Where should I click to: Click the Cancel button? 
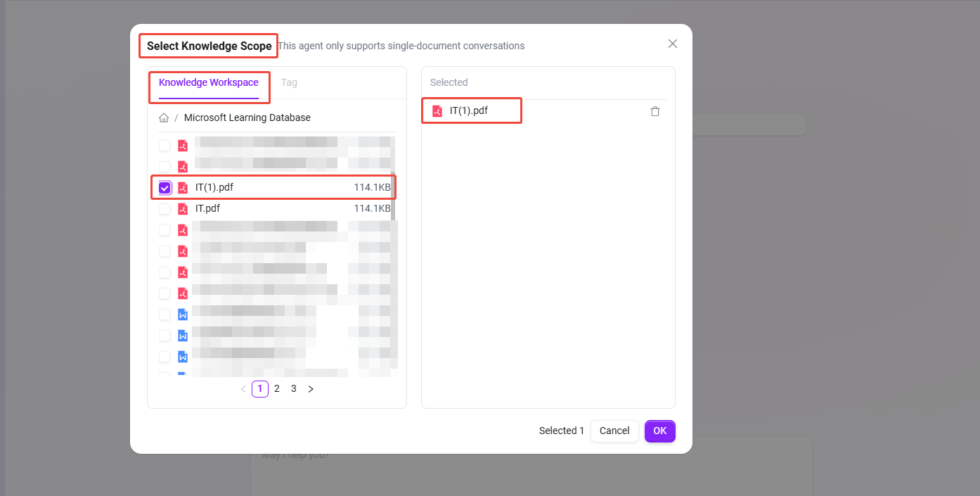click(614, 431)
